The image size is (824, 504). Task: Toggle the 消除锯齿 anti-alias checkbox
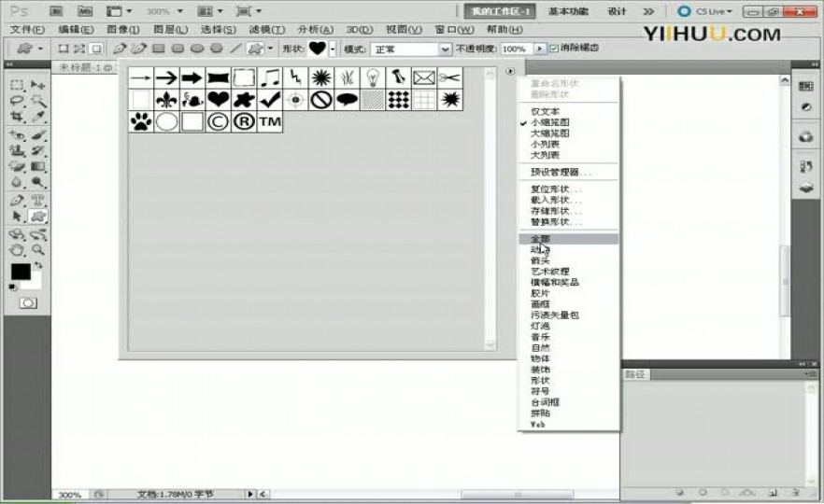(554, 49)
